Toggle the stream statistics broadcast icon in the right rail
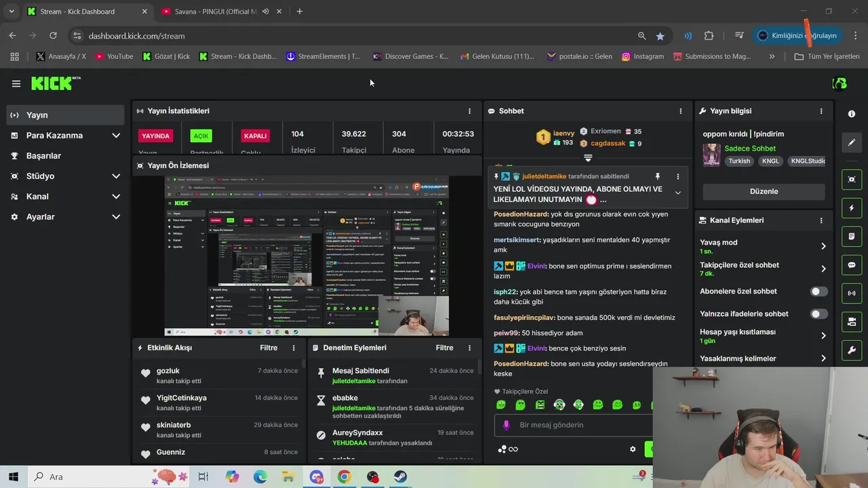Screen dimensions: 868x488 (852, 293)
